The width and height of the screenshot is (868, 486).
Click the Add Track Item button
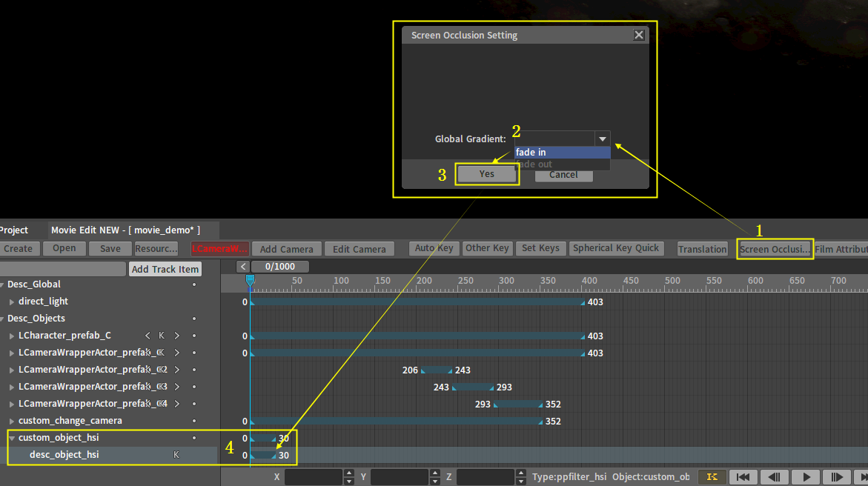[x=165, y=269]
